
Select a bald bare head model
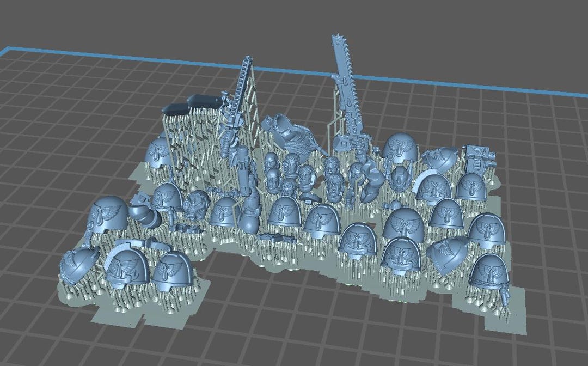pyautogui.click(x=271, y=162)
